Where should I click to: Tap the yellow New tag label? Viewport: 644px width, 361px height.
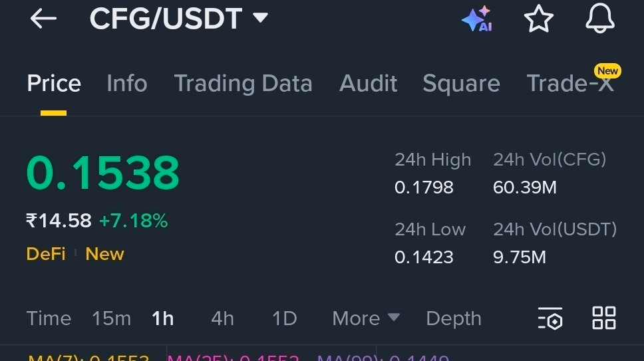tap(104, 254)
